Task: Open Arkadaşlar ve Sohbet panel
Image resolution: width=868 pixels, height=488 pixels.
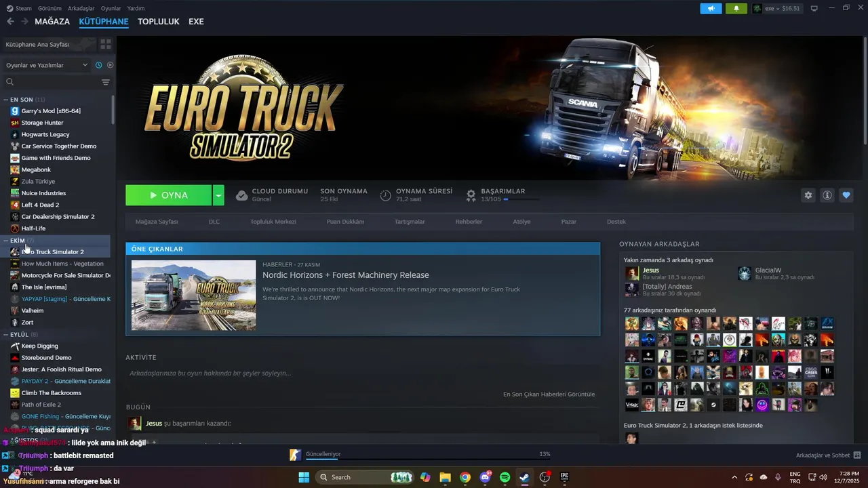Action: point(829,455)
